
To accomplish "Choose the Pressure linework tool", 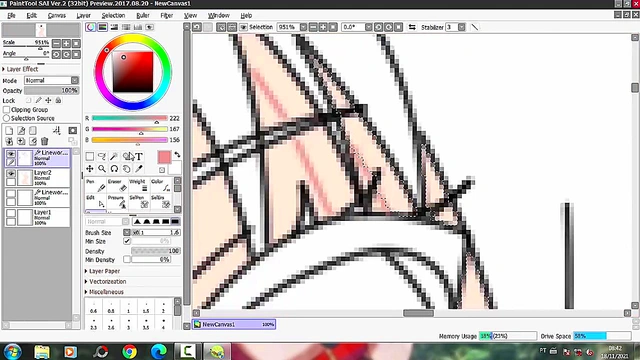I will (x=118, y=201).
